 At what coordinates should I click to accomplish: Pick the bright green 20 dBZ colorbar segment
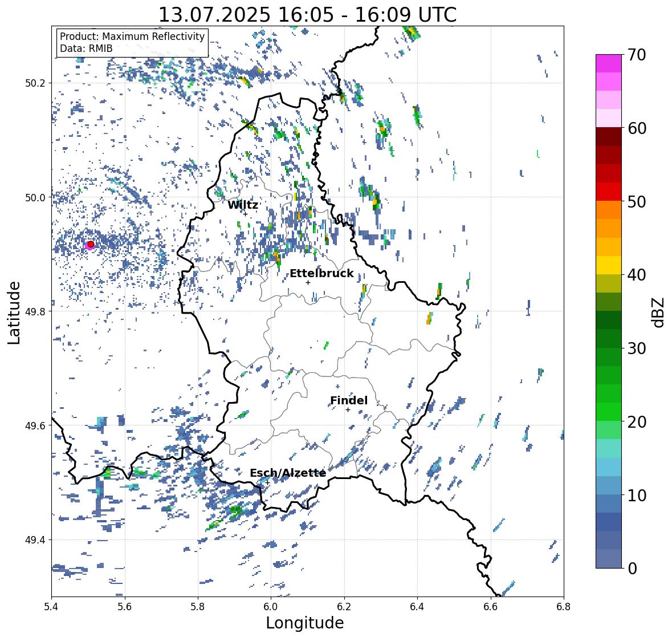point(609,412)
